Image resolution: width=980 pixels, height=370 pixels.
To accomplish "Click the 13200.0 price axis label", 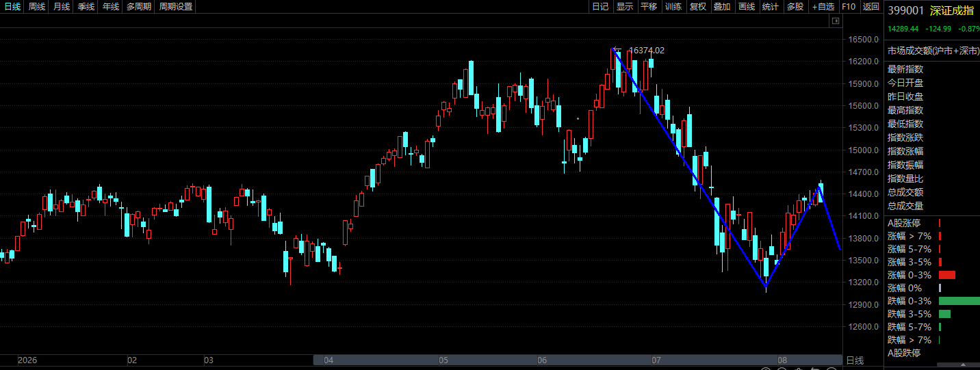I will (863, 282).
